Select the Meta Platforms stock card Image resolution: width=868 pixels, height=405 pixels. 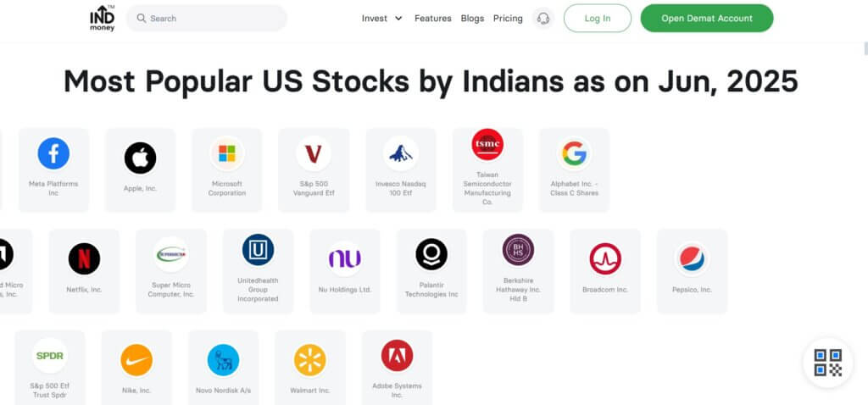53,169
